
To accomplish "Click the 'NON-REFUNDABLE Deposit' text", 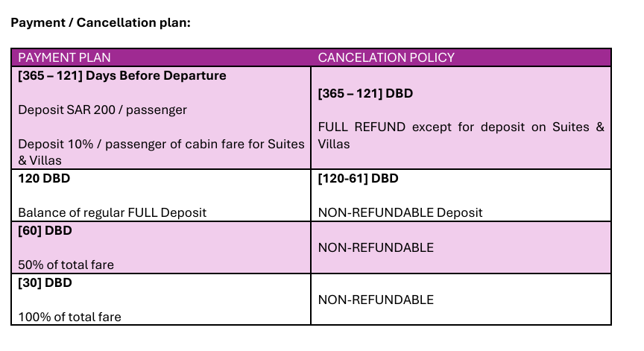I will point(400,212).
